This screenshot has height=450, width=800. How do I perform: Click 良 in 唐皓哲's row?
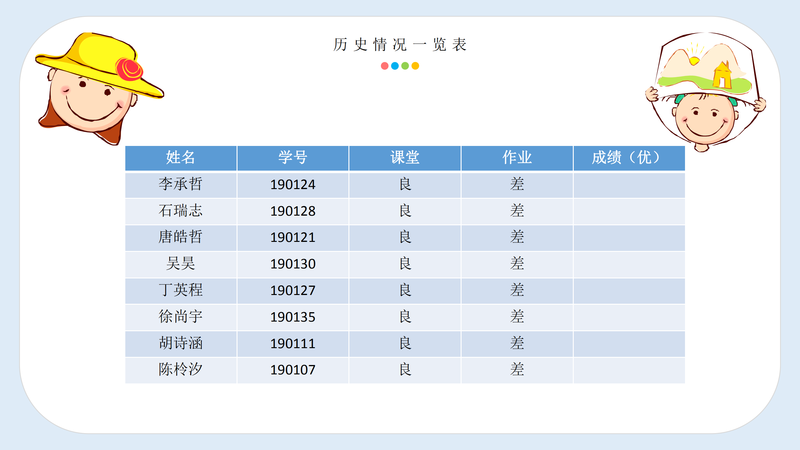(x=405, y=237)
